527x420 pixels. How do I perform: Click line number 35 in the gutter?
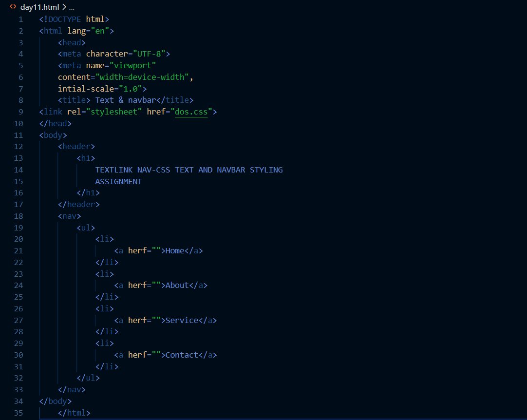(19, 413)
